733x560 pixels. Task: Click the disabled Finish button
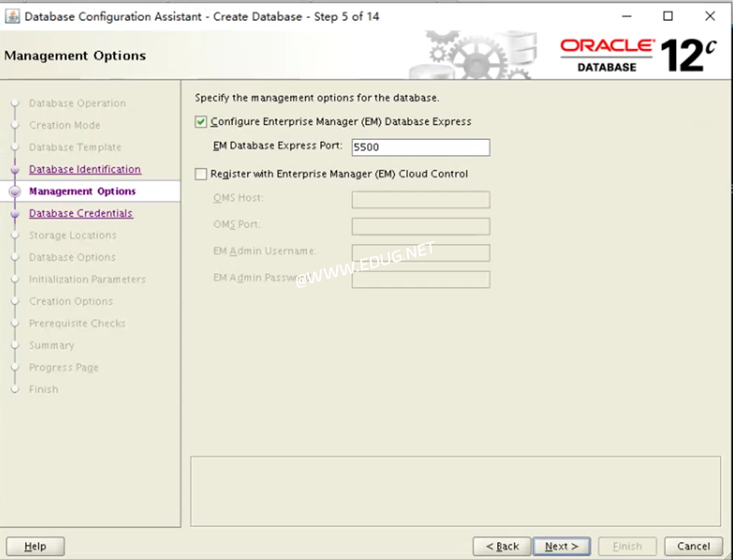click(628, 546)
